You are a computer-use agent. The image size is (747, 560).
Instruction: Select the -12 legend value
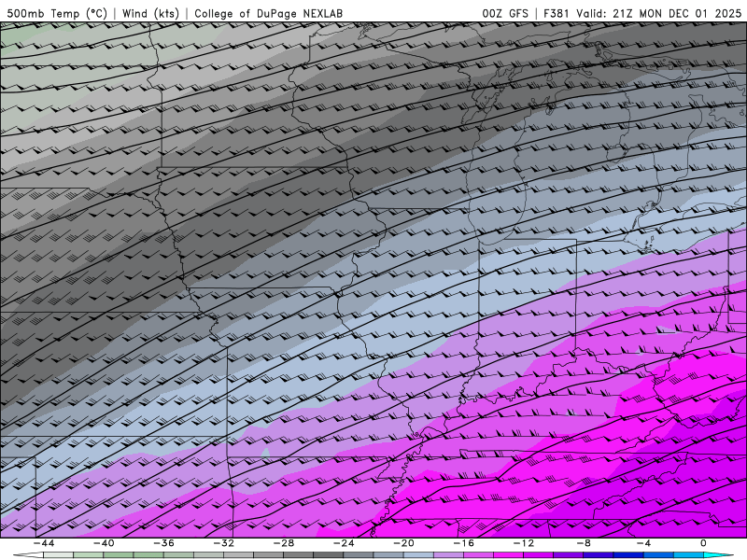click(x=524, y=543)
